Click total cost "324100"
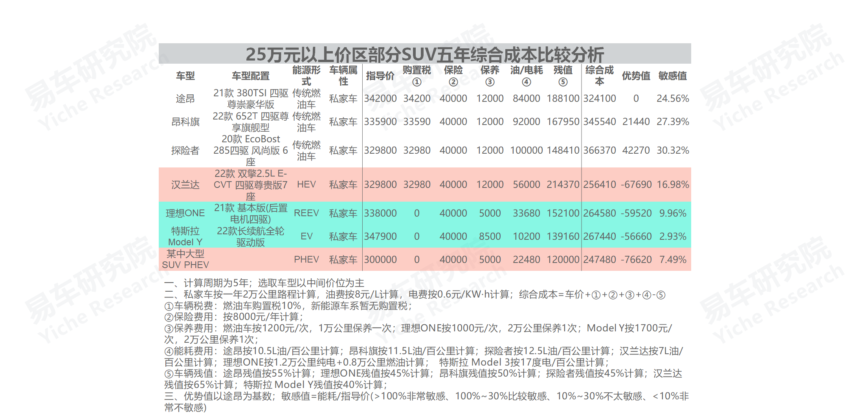Screen dimensions: 868x419 click(600, 99)
